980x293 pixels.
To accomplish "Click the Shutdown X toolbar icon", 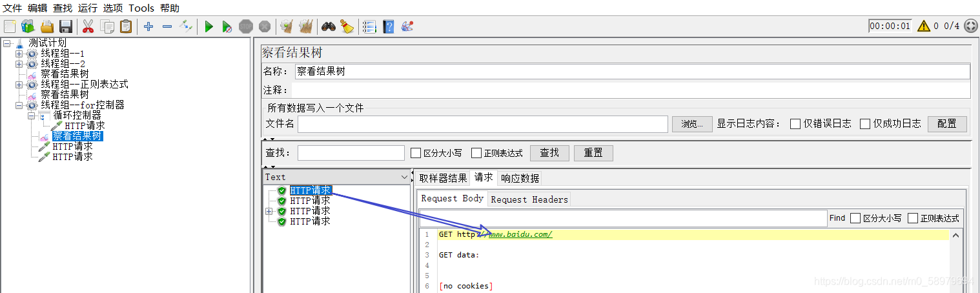I will pos(264,26).
